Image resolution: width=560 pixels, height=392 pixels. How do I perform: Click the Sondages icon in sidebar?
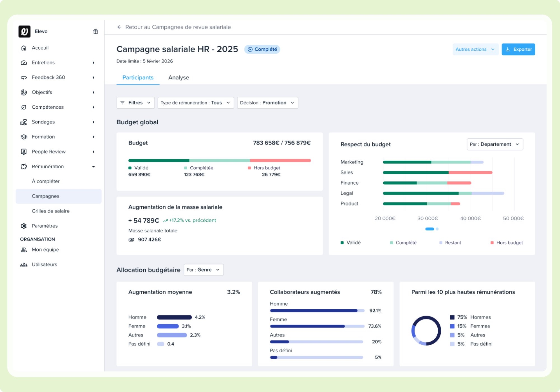coord(24,122)
